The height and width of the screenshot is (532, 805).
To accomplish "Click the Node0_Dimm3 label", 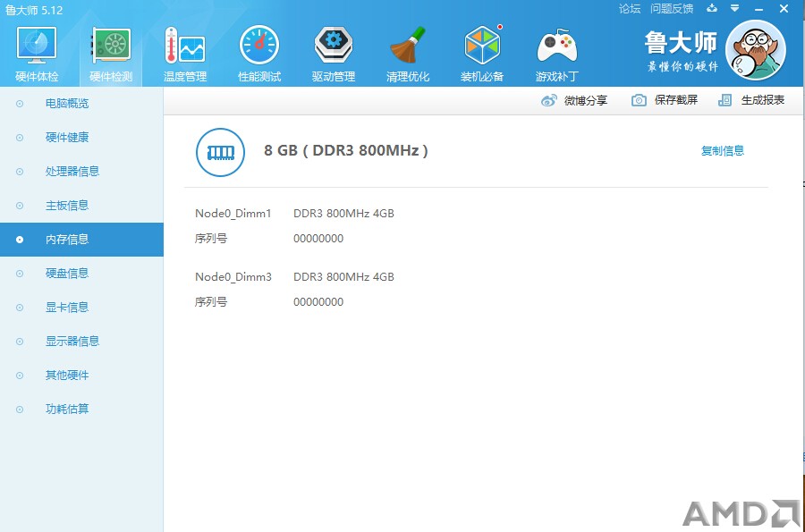I will 233,277.
